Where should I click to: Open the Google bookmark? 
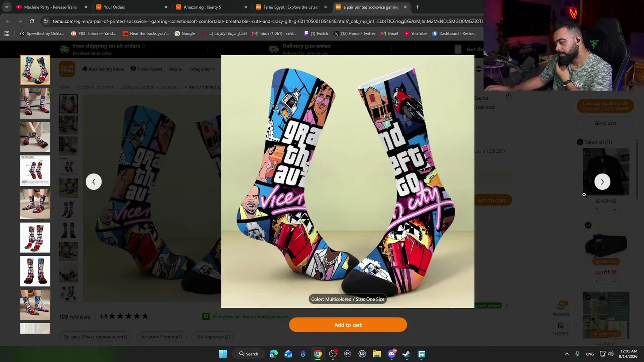[185, 34]
